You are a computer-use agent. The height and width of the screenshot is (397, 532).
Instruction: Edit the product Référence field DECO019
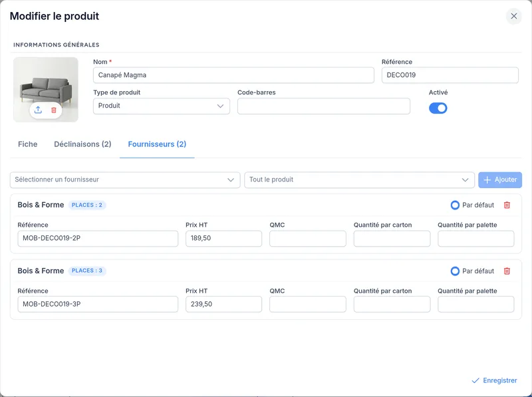tap(450, 75)
